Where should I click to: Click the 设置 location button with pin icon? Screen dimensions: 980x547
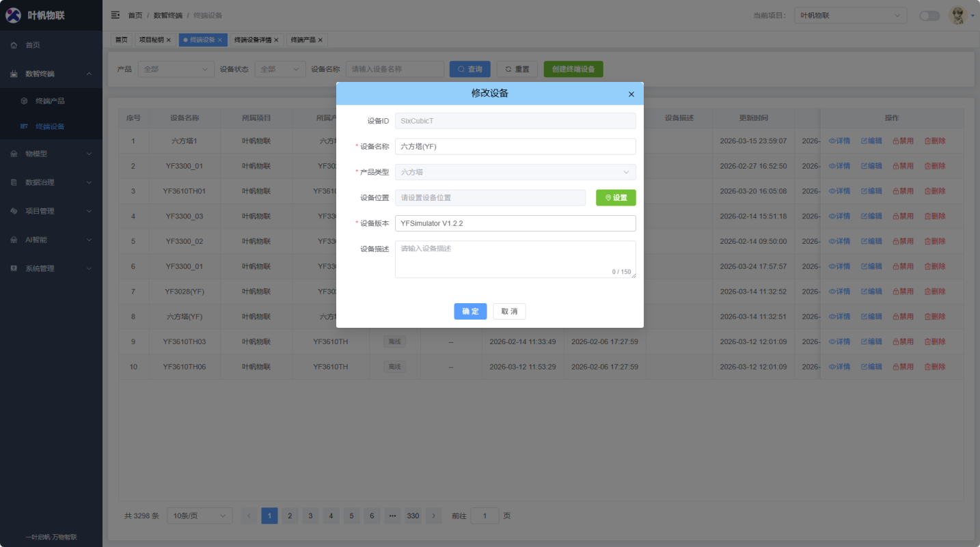pyautogui.click(x=616, y=198)
